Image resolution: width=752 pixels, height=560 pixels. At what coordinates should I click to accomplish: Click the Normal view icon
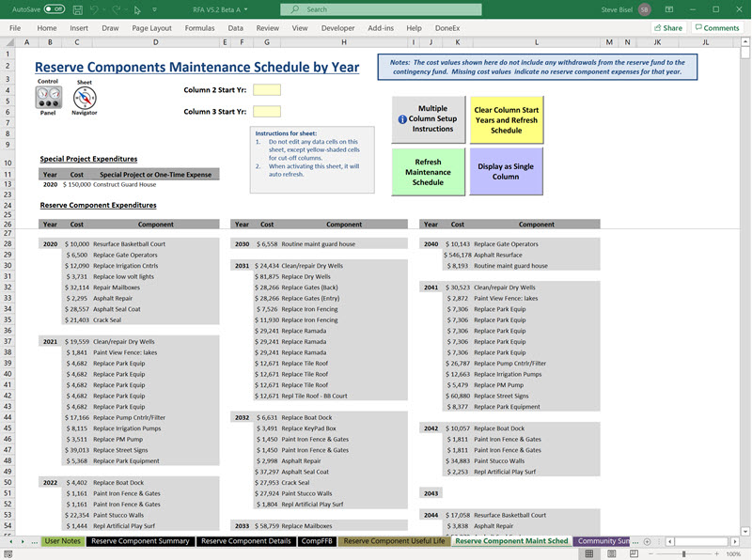pyautogui.click(x=588, y=553)
